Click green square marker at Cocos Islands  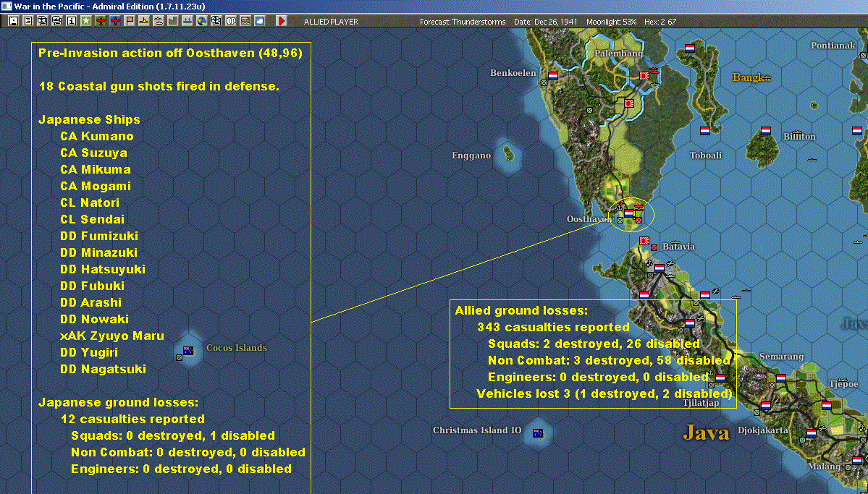click(x=179, y=358)
